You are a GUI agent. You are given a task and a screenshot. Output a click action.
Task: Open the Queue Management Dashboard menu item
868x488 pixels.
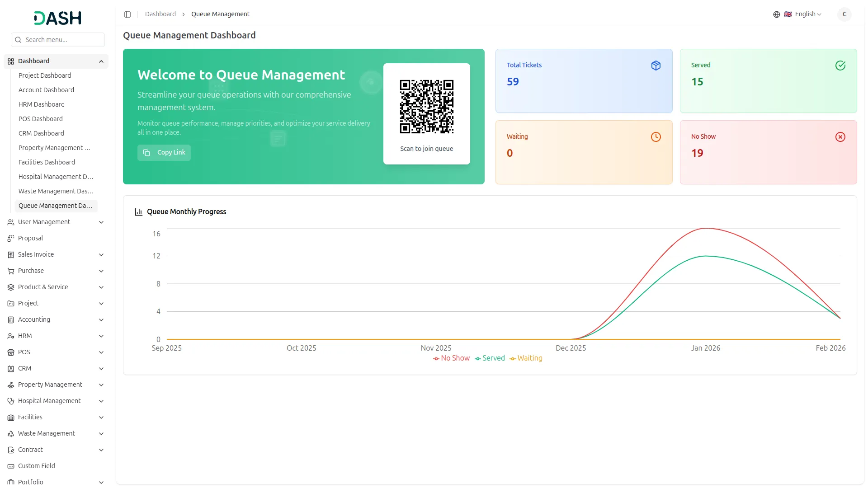point(55,206)
